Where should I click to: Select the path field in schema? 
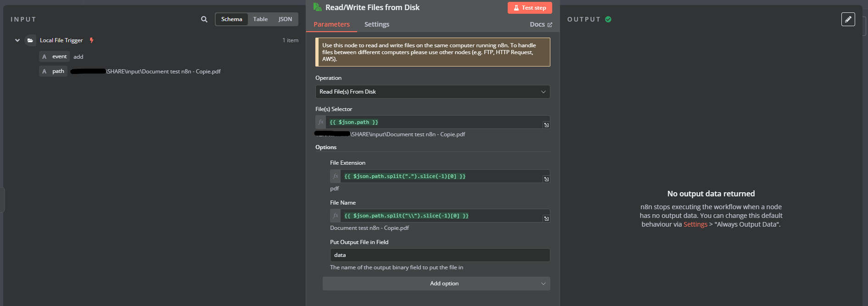(x=53, y=71)
